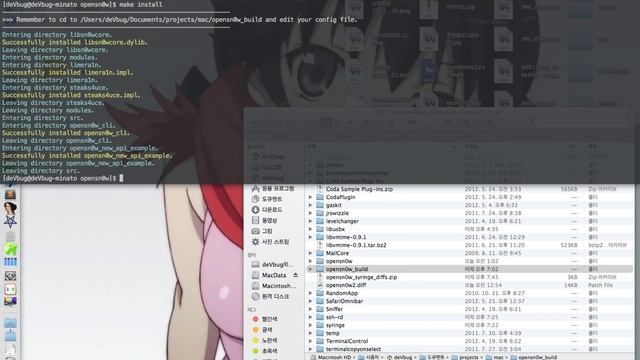Click the SafariOmnibar folder icon
640x360 pixels.
point(320,301)
